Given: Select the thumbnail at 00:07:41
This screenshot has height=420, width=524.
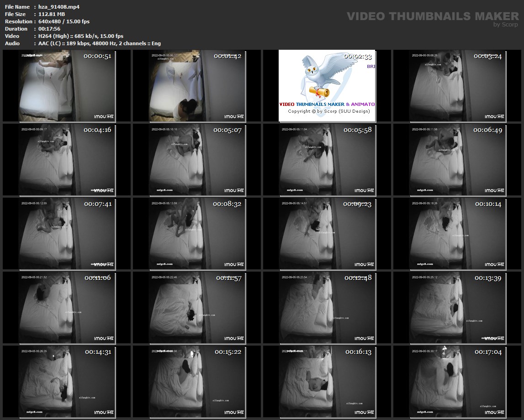Looking at the screenshot, I should 67,234.
